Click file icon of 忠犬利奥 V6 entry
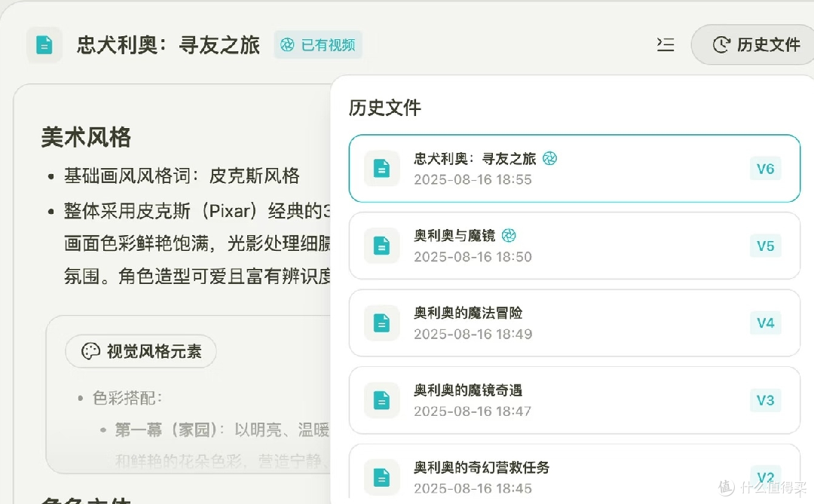The image size is (814, 504). point(381,169)
